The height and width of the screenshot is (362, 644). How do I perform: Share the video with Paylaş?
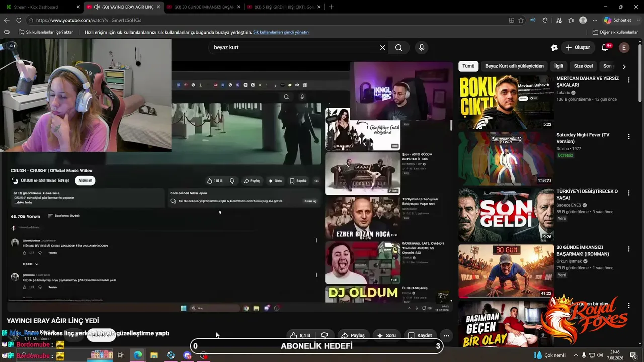[353, 335]
